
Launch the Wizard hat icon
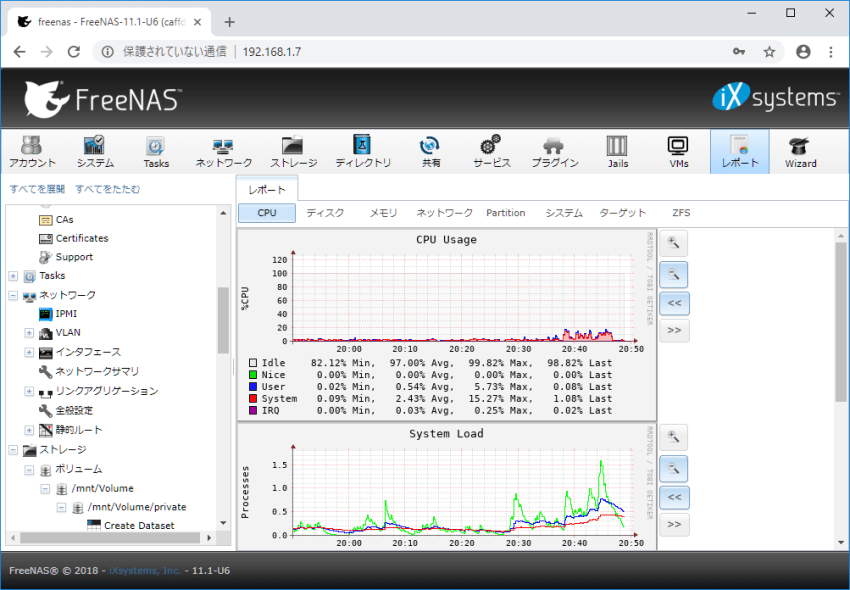[800, 151]
